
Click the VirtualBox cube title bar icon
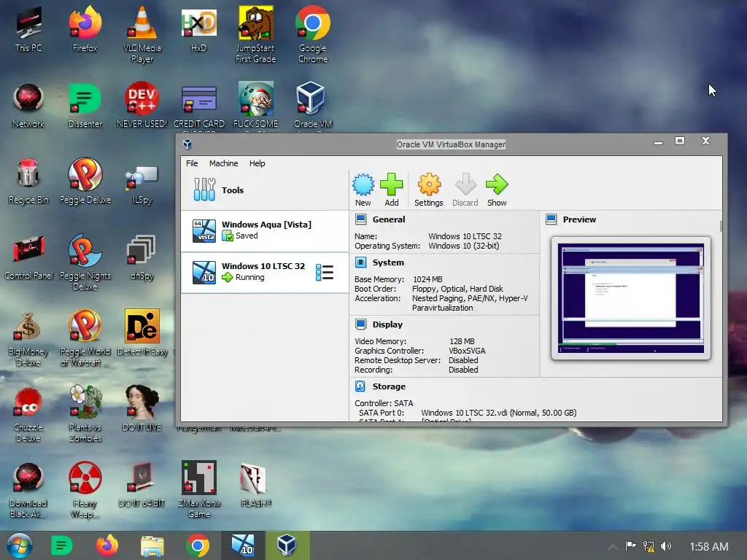[187, 144]
